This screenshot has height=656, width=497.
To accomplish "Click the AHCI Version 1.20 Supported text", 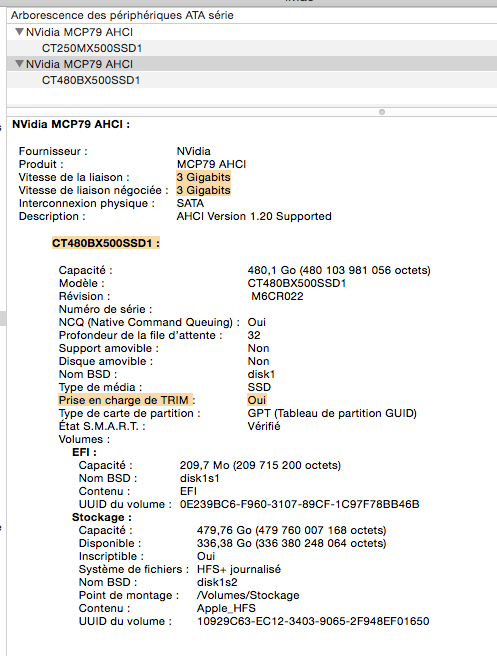I will [254, 216].
